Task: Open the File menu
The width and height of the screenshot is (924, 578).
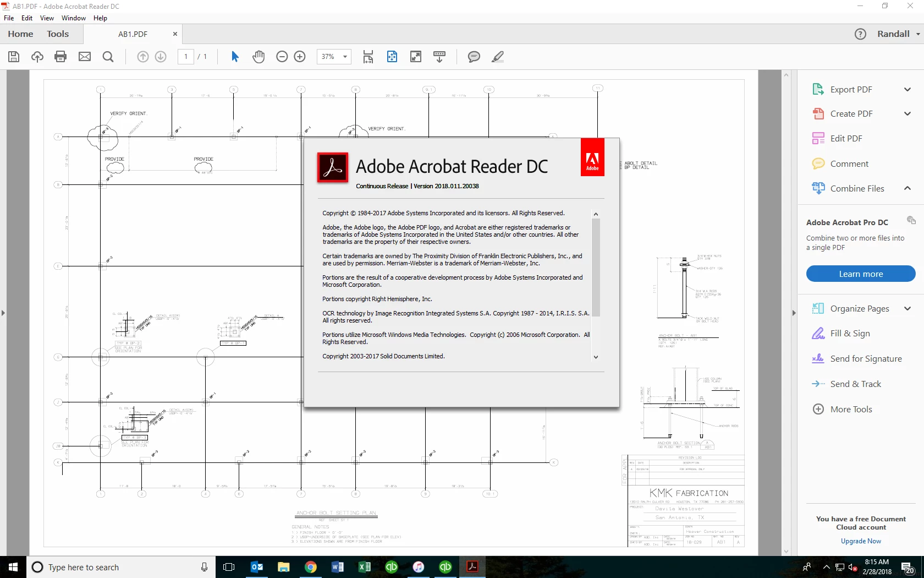Action: (x=9, y=18)
